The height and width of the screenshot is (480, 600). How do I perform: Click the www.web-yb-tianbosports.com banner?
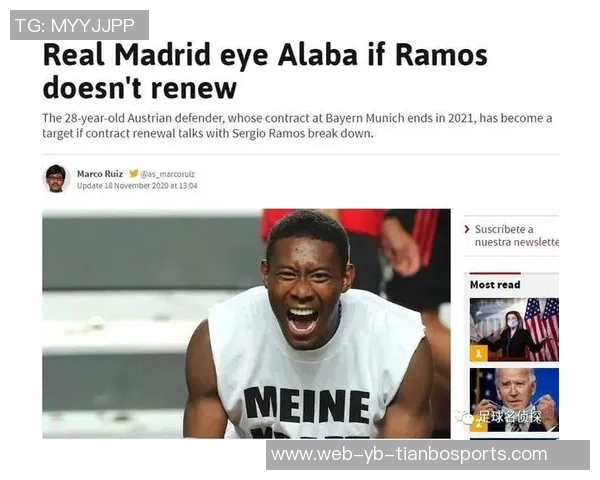coord(428,455)
